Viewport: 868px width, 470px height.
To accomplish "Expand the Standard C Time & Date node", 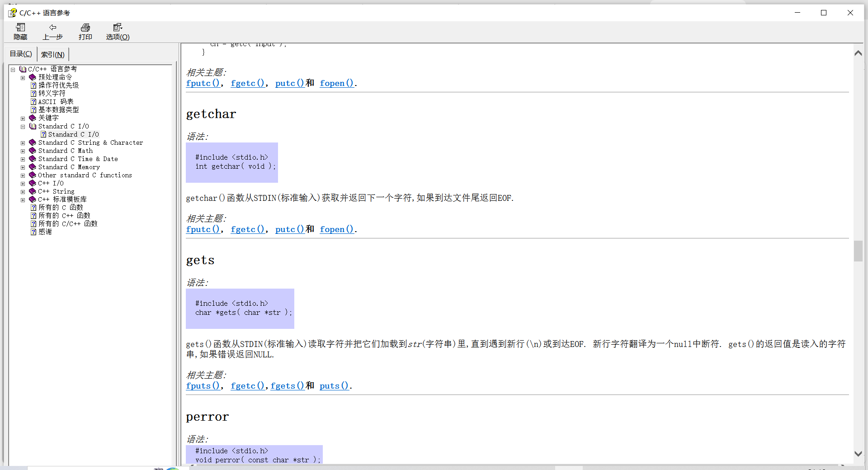I will pos(23,159).
